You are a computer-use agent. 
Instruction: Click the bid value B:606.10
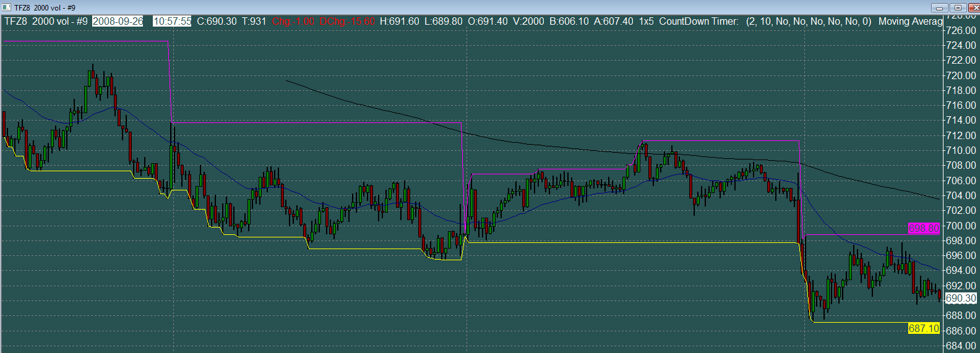click(569, 21)
